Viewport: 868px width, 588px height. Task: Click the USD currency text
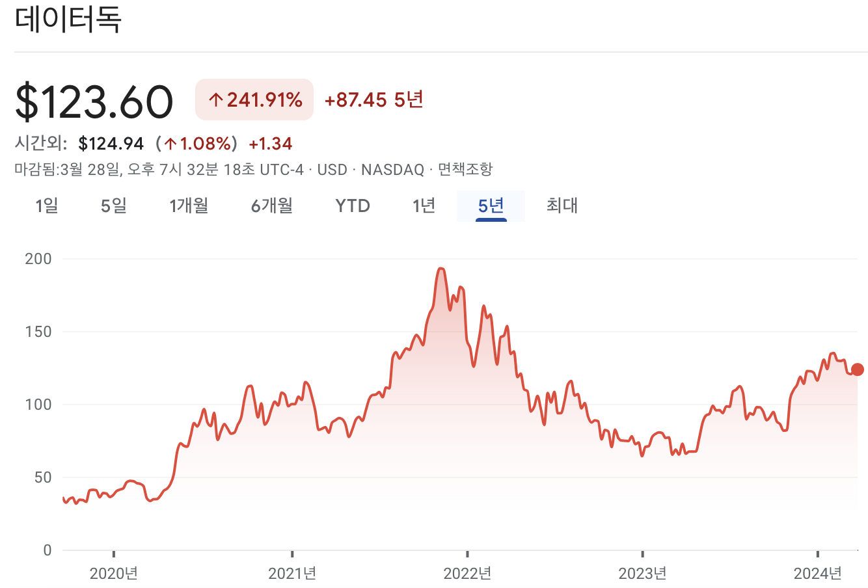[x=332, y=170]
